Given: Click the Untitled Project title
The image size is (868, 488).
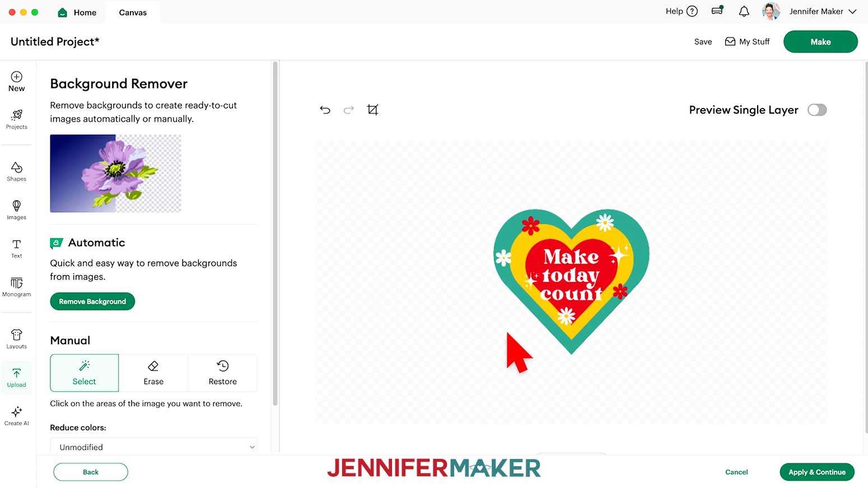Looking at the screenshot, I should (x=55, y=42).
